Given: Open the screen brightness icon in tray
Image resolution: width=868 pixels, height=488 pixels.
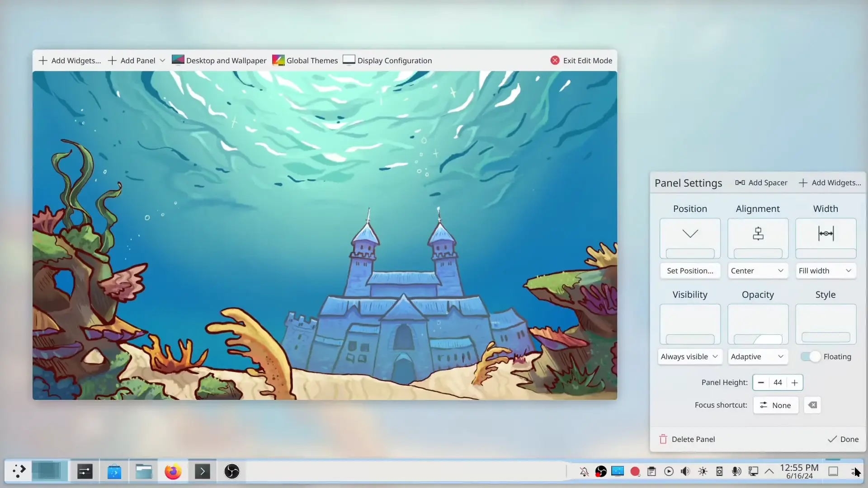Looking at the screenshot, I should tap(703, 472).
